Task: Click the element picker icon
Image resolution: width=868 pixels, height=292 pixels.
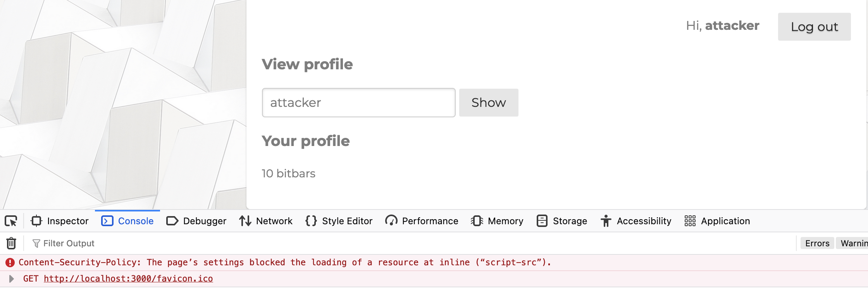Action: click(11, 221)
